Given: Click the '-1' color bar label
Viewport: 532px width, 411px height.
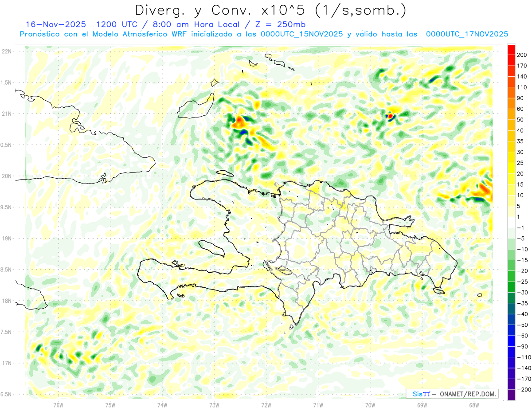Looking at the screenshot, I should coord(521,227).
